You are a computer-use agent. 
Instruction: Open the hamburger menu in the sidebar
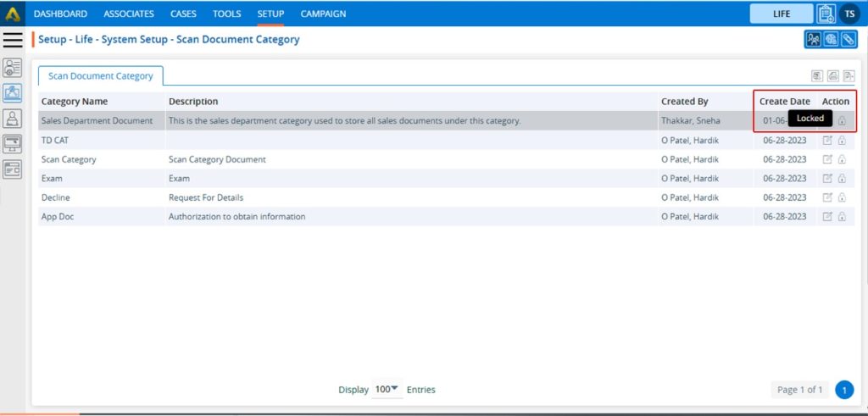click(13, 40)
